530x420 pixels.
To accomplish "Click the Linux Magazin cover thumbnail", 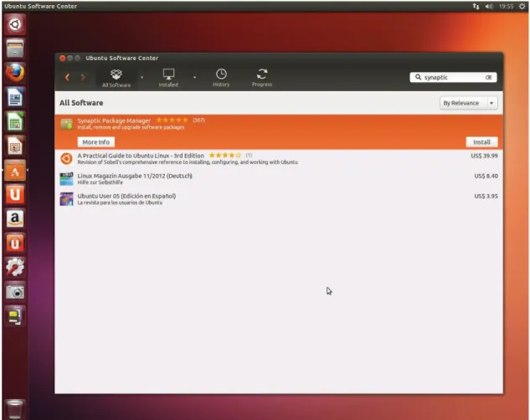I will tap(67, 179).
